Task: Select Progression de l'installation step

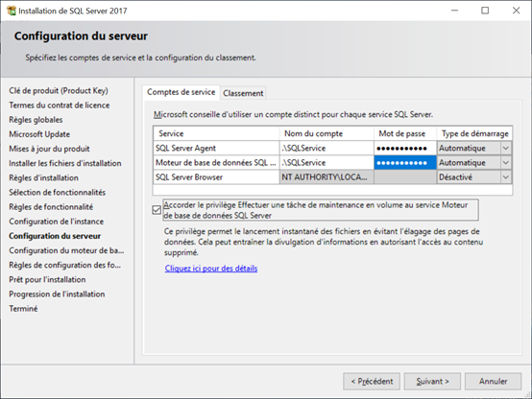Action: [x=57, y=294]
